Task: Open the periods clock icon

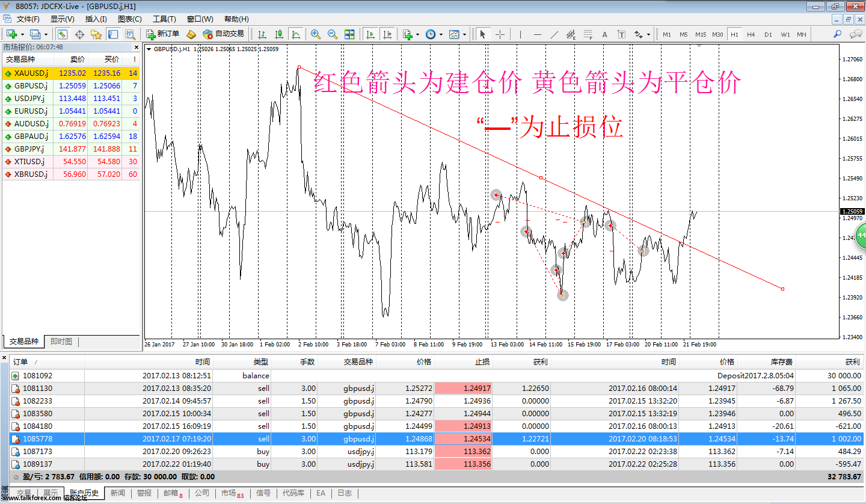Action: click(x=431, y=34)
